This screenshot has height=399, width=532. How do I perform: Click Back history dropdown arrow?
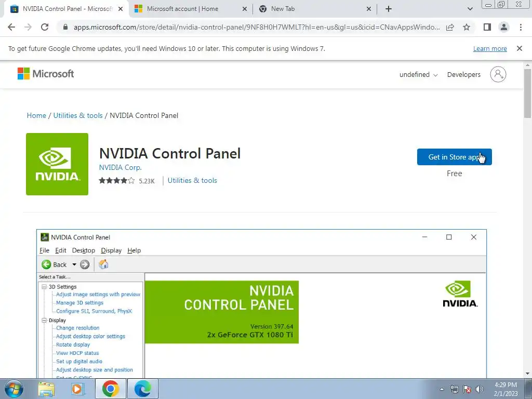74,264
